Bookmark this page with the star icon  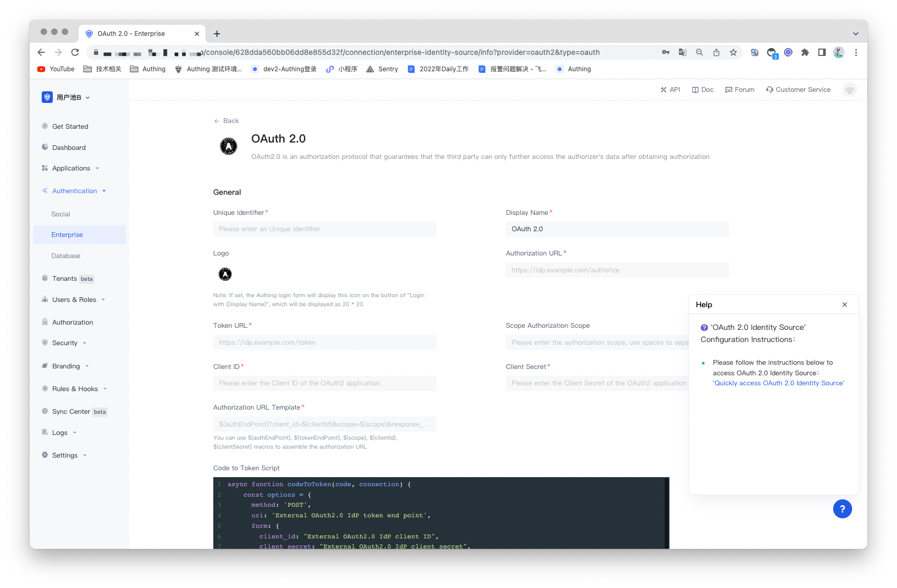click(733, 52)
